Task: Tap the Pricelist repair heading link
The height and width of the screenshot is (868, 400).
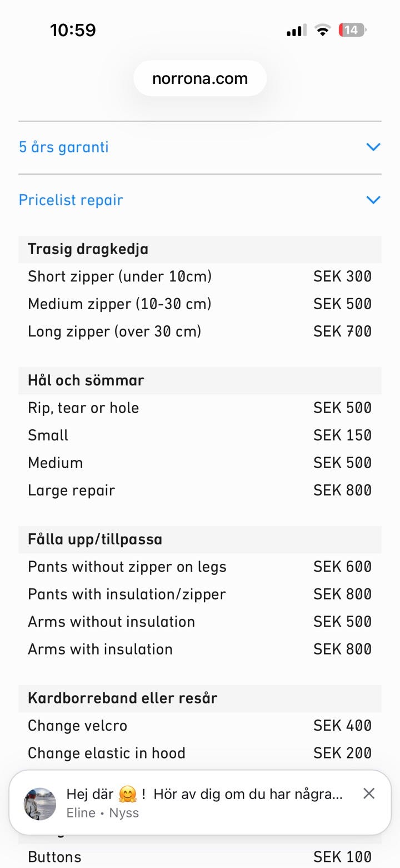Action: point(71,200)
